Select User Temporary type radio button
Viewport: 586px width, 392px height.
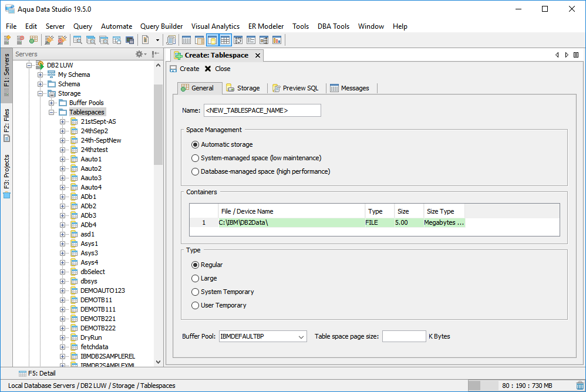pyautogui.click(x=195, y=305)
